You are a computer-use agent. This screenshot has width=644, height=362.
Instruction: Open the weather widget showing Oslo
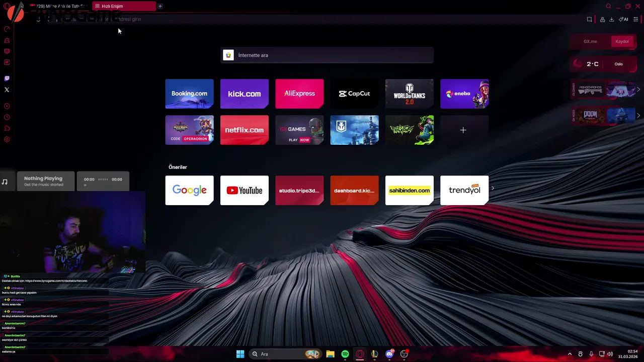pyautogui.click(x=603, y=64)
